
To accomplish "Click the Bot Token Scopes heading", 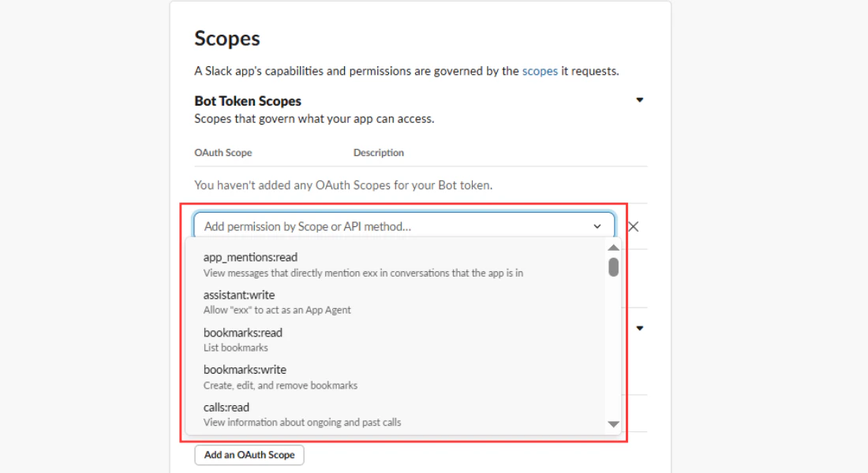I will point(247,100).
